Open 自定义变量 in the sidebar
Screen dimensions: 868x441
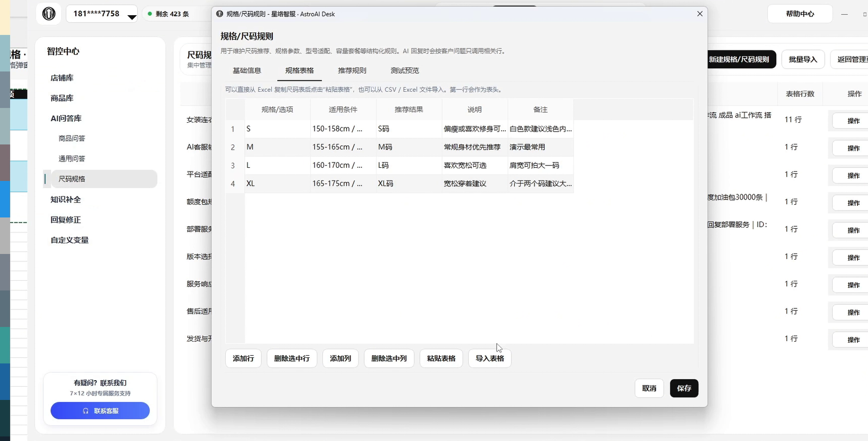click(69, 240)
